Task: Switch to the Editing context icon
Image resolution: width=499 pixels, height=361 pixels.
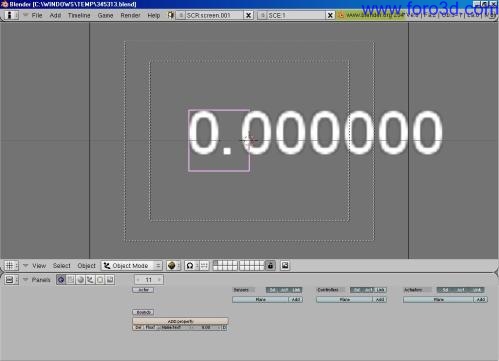Action: pyautogui.click(x=100, y=280)
